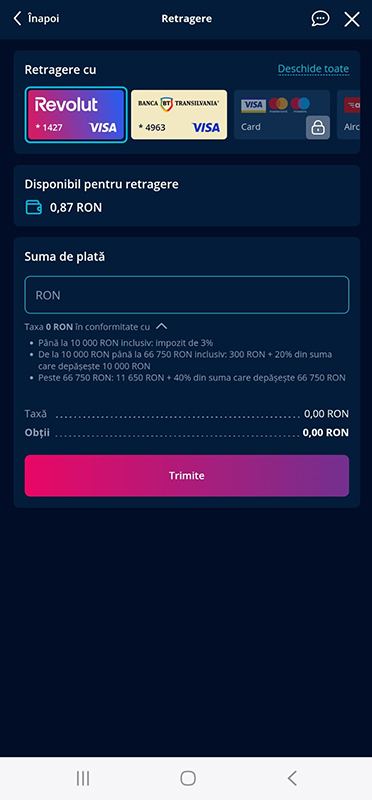Tap the Mastercard logo on Card option
Image resolution: width=372 pixels, height=800 pixels.
click(279, 105)
